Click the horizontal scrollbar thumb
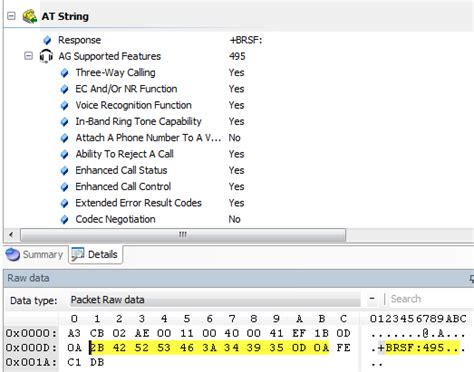The image size is (474, 372). tap(183, 235)
